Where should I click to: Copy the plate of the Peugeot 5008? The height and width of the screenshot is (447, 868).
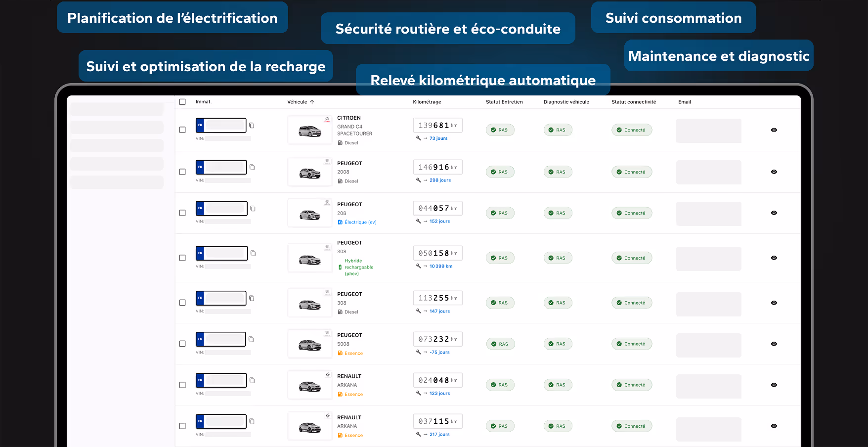coord(251,339)
